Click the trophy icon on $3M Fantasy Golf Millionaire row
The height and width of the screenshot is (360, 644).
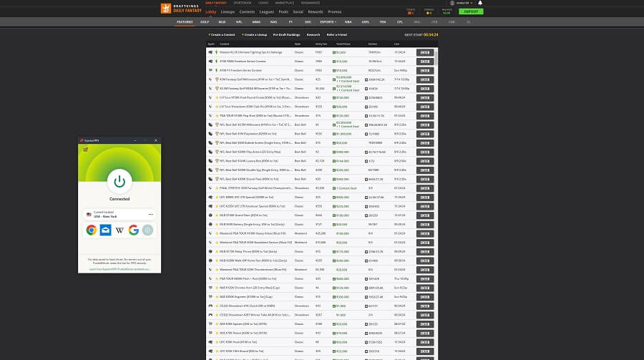coord(217,79)
